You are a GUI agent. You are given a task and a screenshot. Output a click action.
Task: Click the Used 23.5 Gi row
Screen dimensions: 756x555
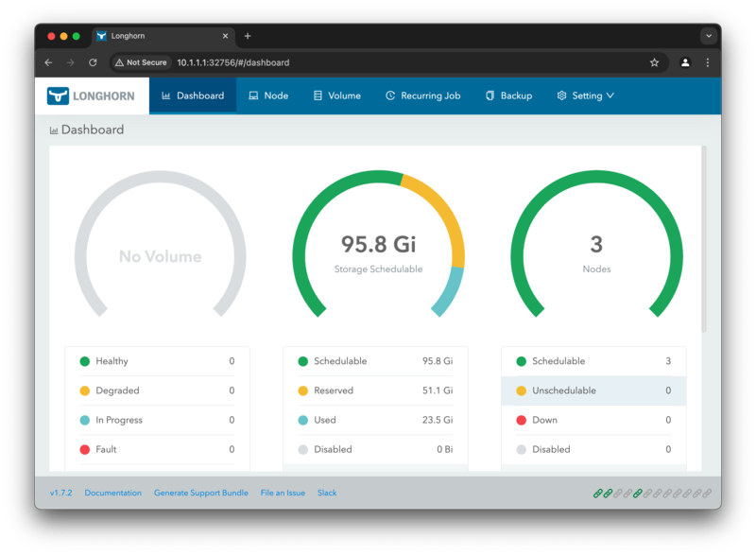[375, 420]
